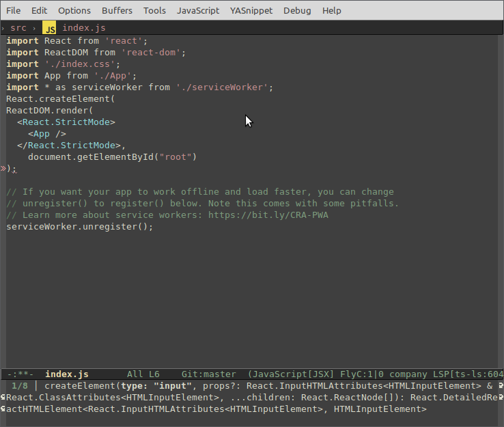Open the Buffers menu
The height and width of the screenshot is (427, 504).
[x=117, y=10]
